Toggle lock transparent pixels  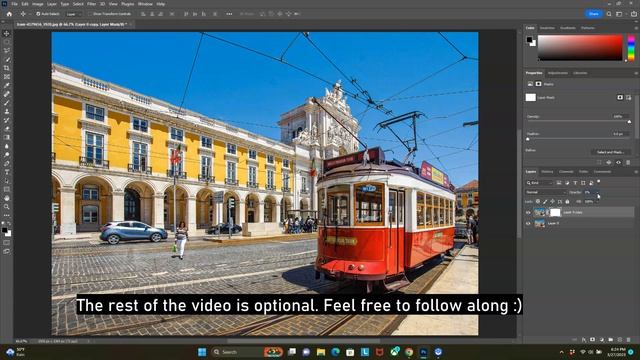538,202
